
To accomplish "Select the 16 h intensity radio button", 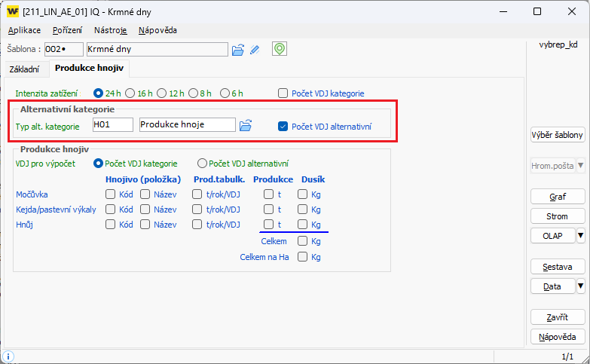I will coord(130,93).
